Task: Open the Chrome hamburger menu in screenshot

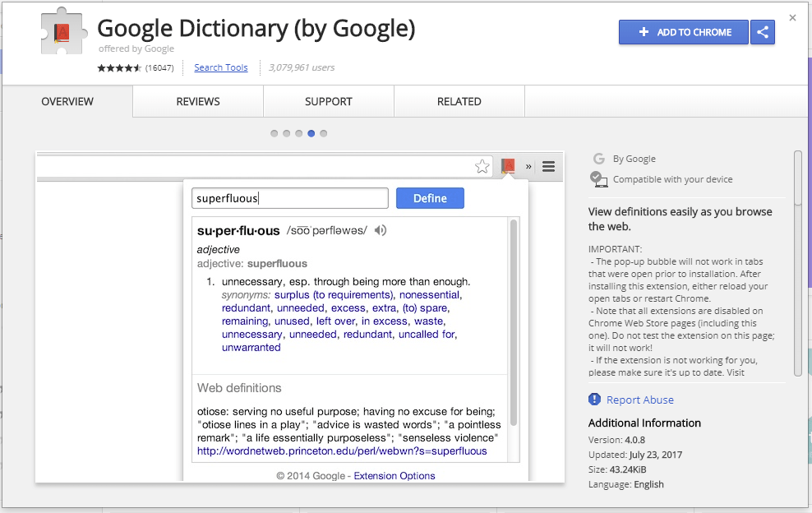Action: (x=547, y=166)
